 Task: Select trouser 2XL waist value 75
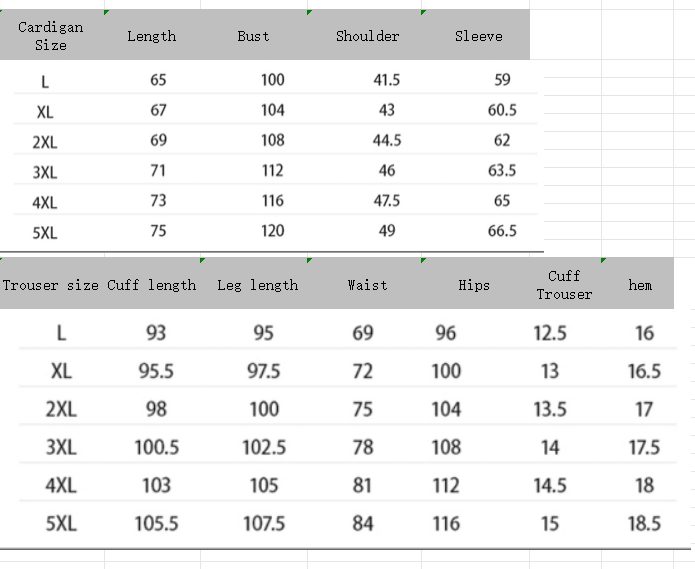coord(363,409)
